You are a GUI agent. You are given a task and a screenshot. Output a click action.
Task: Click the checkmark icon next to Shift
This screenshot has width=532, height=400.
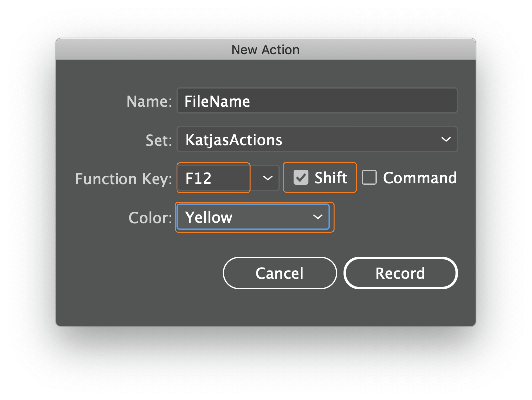tap(301, 177)
